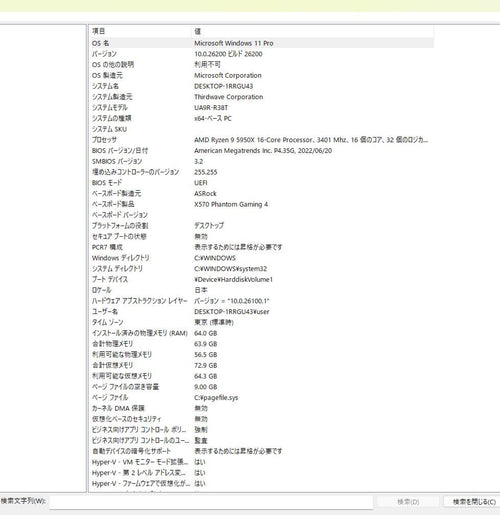This screenshot has width=500, height=515.
Task: Select the プラットフォームの役割 row
Action: 261,226
